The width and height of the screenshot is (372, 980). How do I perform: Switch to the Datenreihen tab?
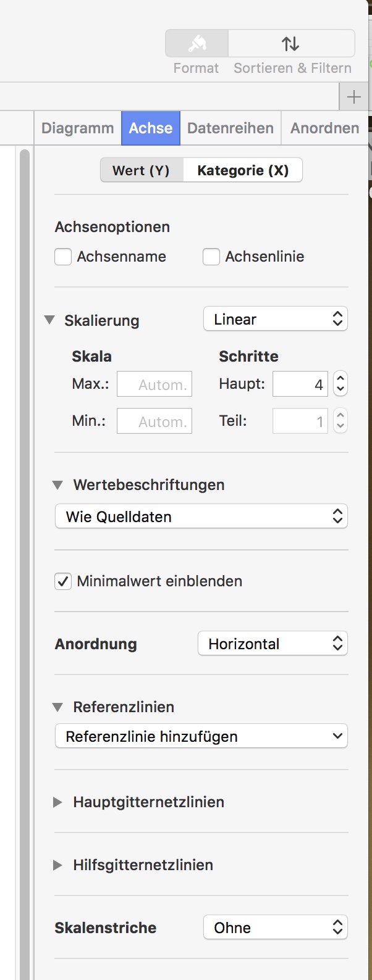coord(230,128)
